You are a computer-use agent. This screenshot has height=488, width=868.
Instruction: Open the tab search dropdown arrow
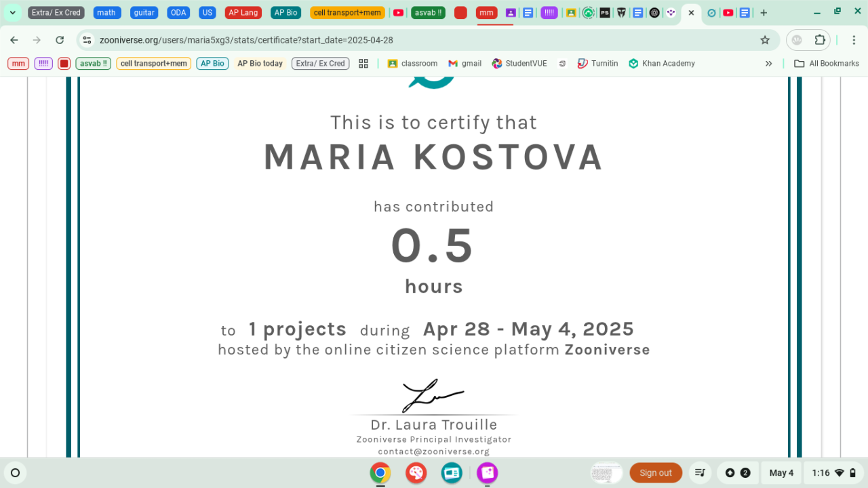pyautogui.click(x=12, y=13)
